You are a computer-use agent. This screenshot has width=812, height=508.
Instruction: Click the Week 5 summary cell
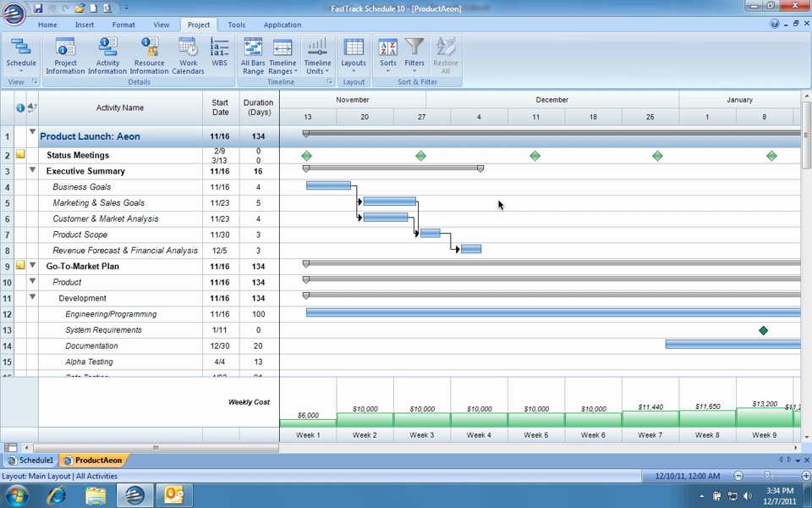tap(536, 435)
